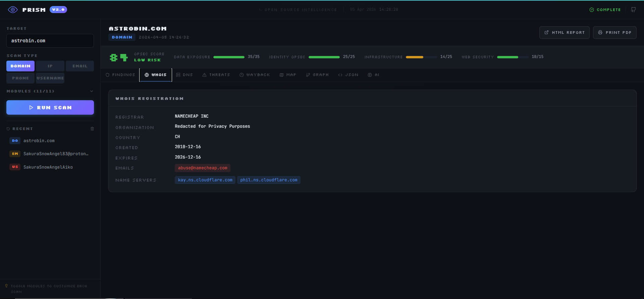Click 'Redacted for Privacy Purposes' text
Image resolution: width=644 pixels, height=299 pixels.
coord(212,126)
